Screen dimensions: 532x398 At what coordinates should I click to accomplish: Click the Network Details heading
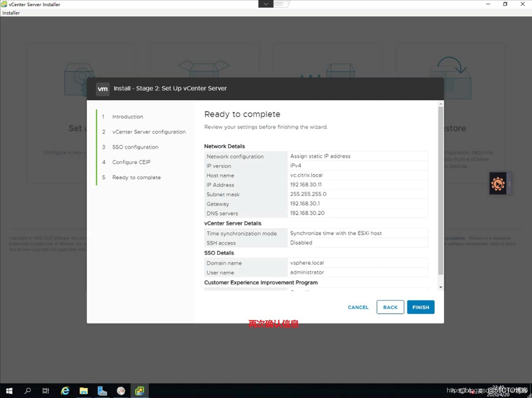[x=224, y=146]
